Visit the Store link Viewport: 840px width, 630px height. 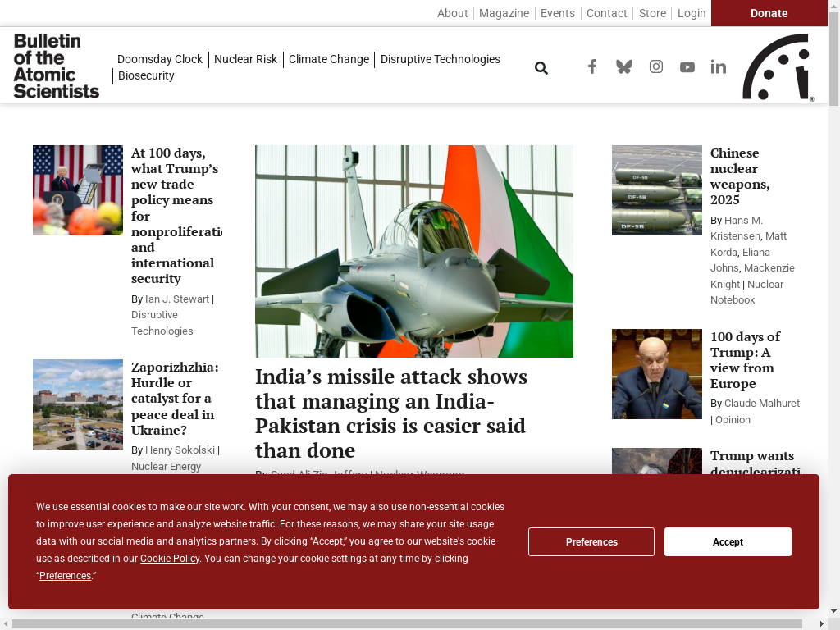[652, 13]
